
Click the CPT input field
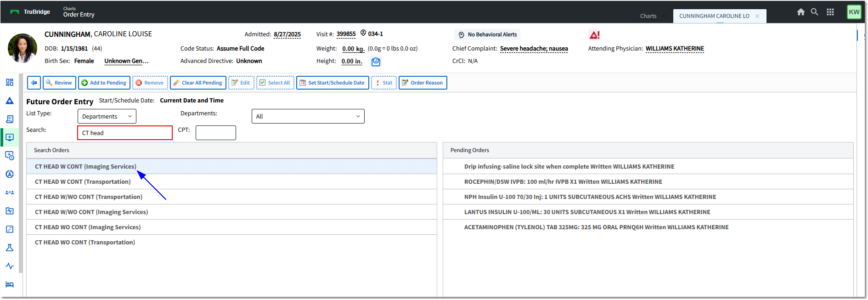216,133
